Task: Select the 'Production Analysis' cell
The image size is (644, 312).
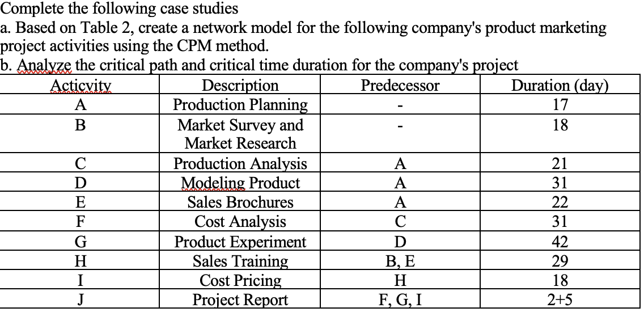Action: pyautogui.click(x=240, y=163)
